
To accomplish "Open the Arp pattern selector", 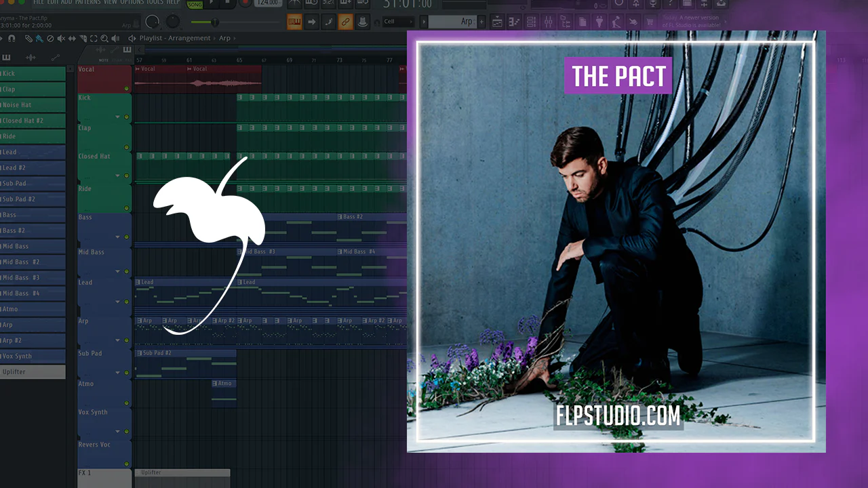I will pos(452,22).
